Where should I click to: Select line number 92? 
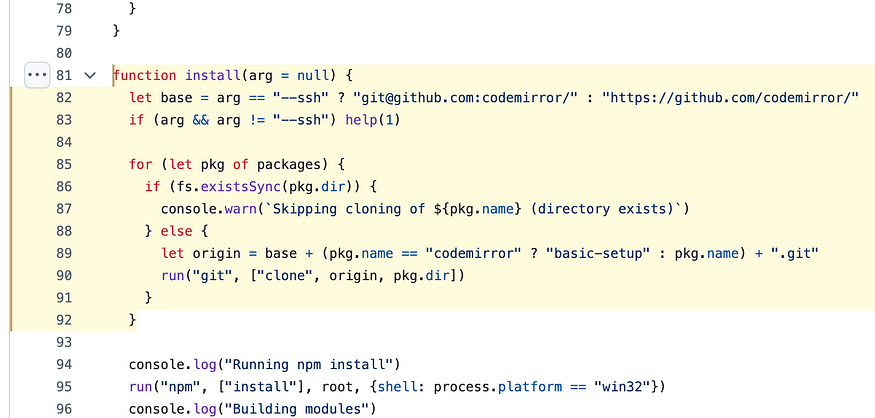pyautogui.click(x=64, y=320)
